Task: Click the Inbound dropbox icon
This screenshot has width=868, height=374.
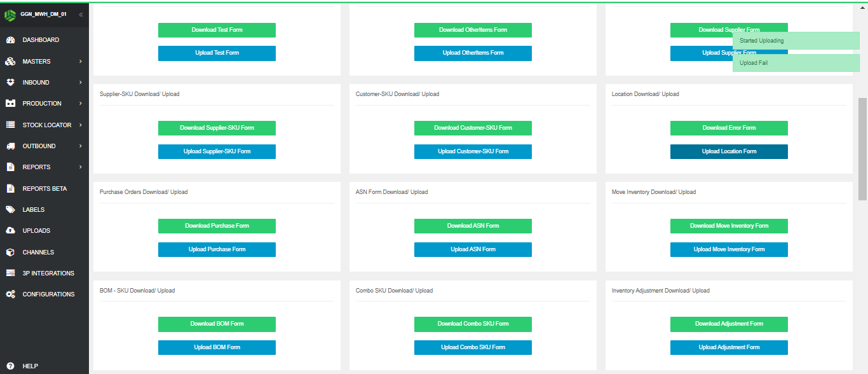Action: pyautogui.click(x=10, y=83)
